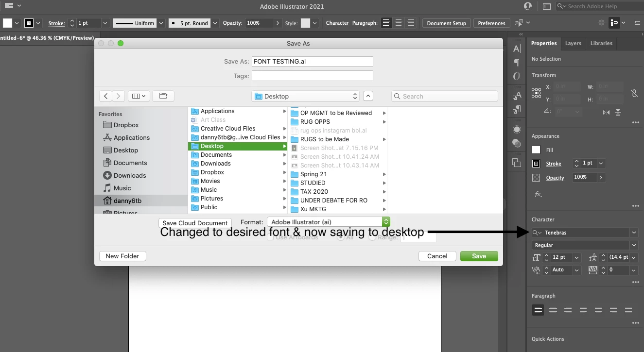
Task: Click align center icon in top control bar
Action: [x=399, y=23]
